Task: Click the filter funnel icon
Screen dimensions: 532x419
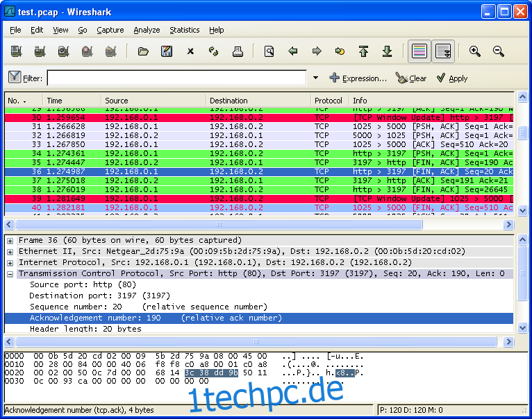Action: point(15,77)
